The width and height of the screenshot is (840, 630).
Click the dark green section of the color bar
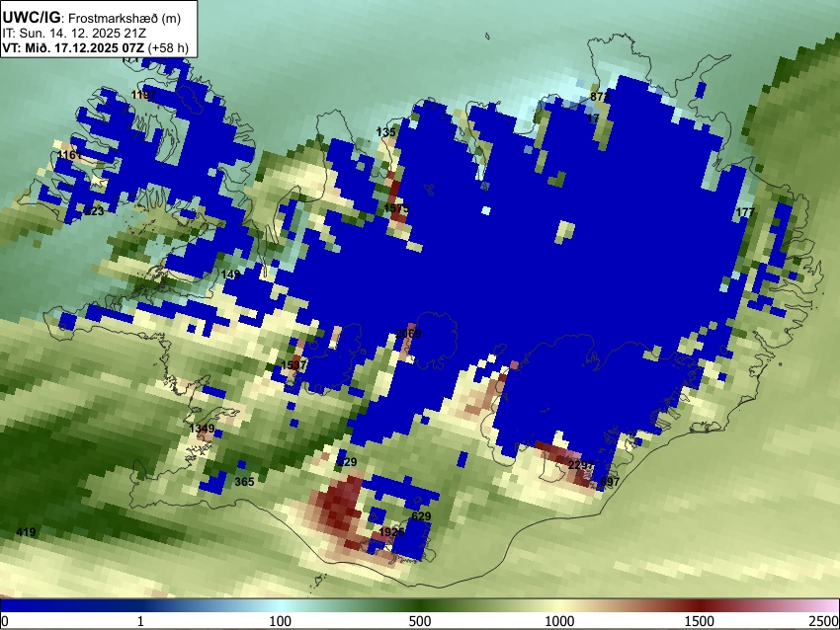(420, 606)
